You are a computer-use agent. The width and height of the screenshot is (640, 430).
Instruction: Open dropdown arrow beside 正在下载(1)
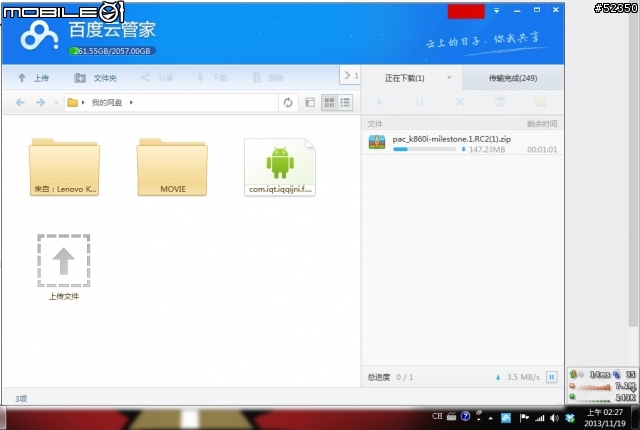(449, 78)
